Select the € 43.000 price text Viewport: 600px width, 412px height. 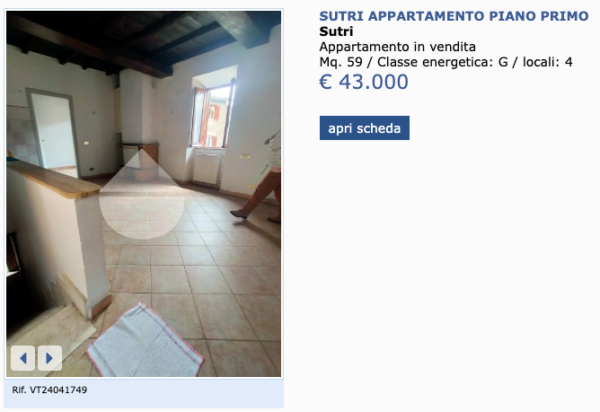(x=364, y=81)
